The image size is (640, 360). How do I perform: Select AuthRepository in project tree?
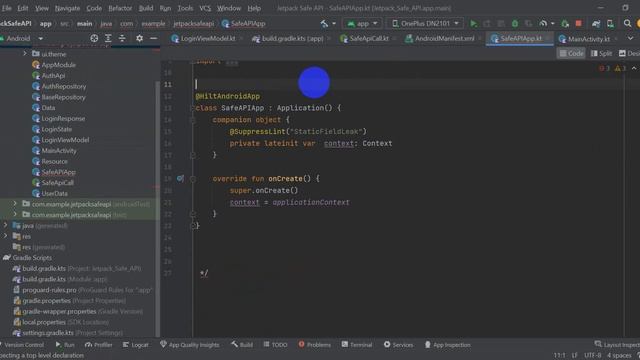(64, 86)
